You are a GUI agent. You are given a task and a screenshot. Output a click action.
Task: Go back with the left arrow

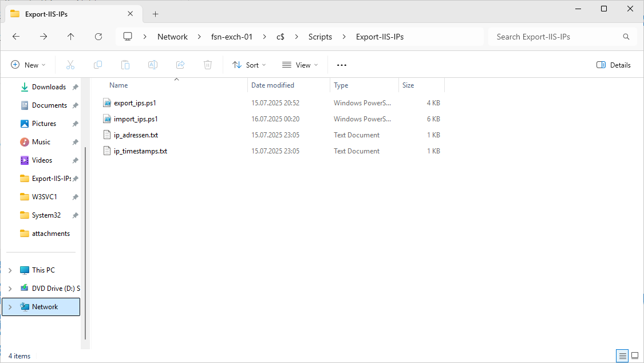pyautogui.click(x=16, y=37)
